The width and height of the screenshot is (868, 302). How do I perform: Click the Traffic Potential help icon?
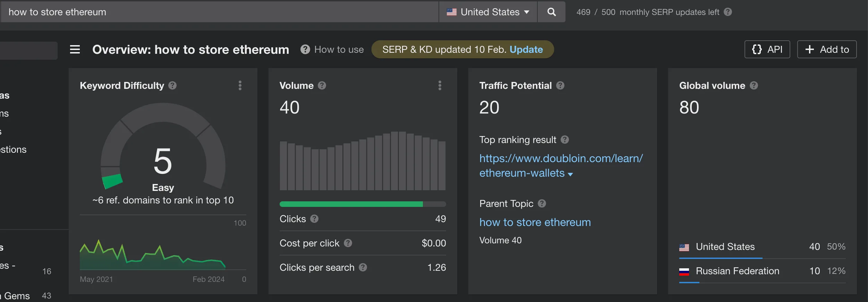coord(560,85)
